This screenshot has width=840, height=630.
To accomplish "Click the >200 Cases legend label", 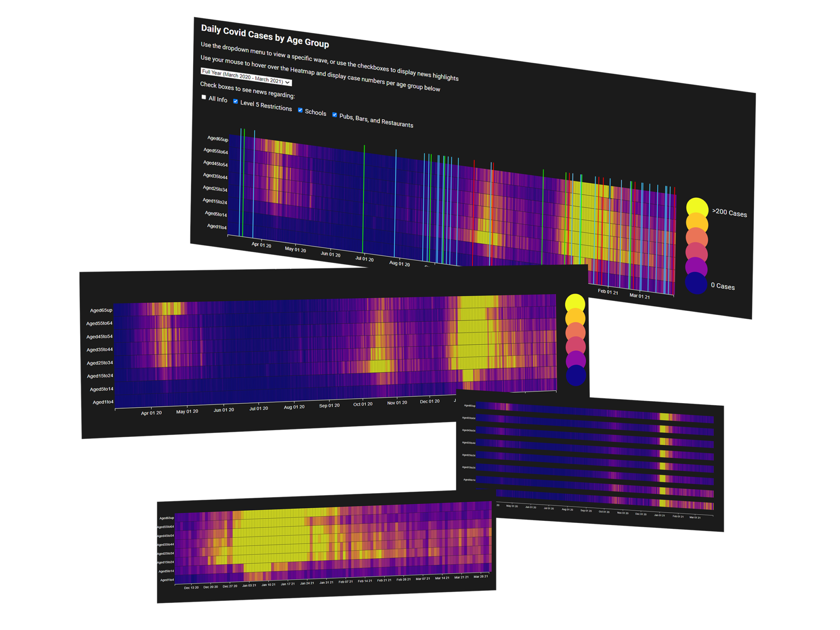I will coord(730,213).
